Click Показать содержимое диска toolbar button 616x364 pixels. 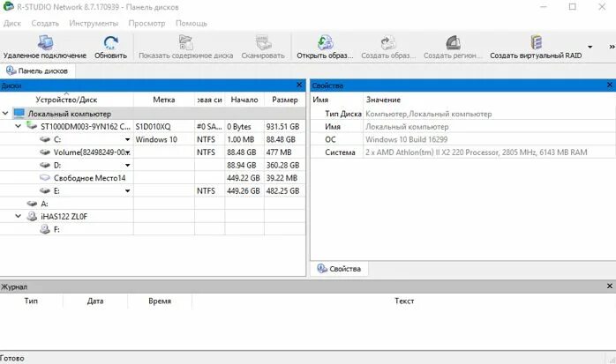click(186, 47)
